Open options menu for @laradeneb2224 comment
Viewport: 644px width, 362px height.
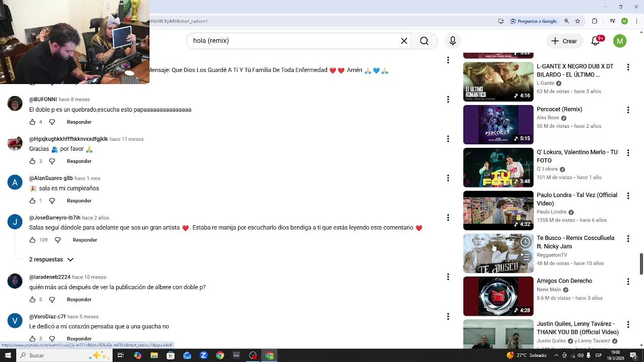(448, 277)
